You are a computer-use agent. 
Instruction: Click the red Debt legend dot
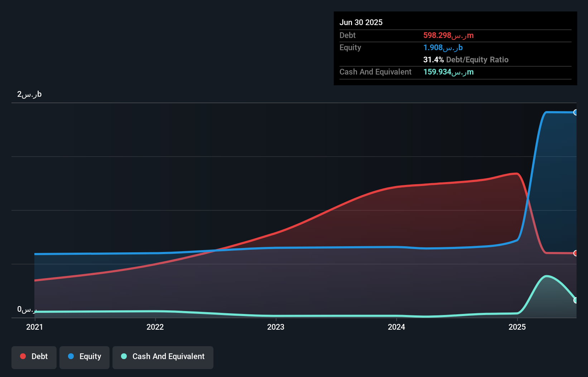click(x=23, y=356)
